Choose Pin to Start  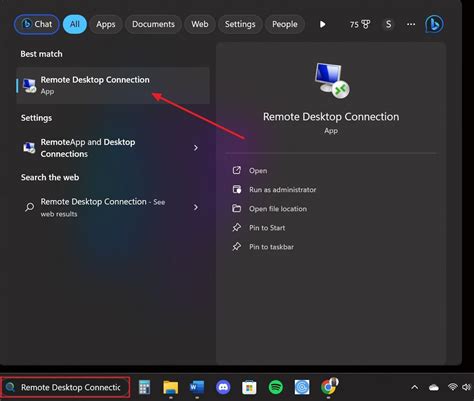(x=267, y=228)
